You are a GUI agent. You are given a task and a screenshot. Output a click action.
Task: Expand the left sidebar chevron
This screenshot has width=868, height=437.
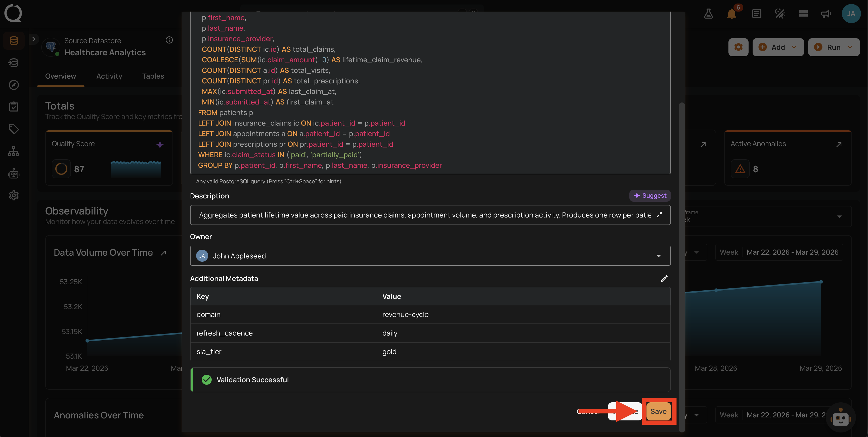pos(34,39)
